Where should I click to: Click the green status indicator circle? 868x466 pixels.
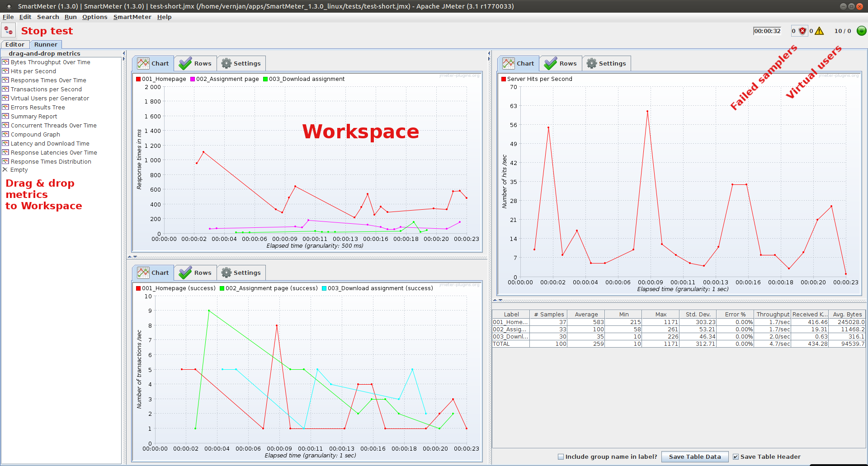click(862, 31)
